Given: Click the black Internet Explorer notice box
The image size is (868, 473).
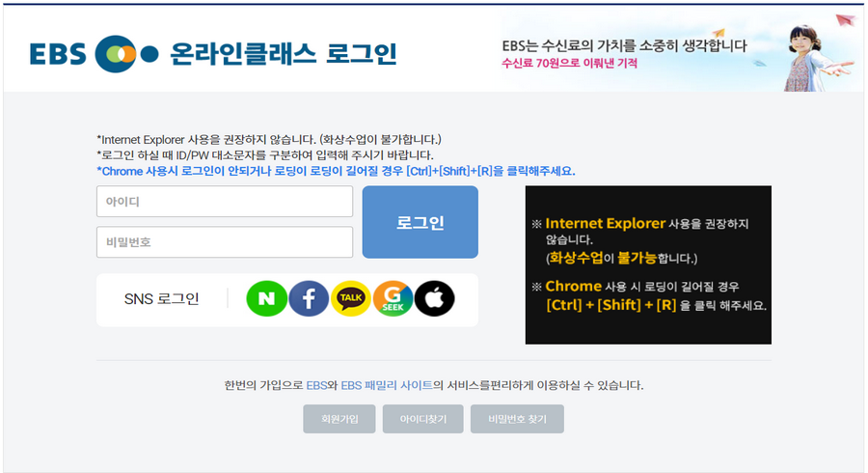Looking at the screenshot, I should tap(648, 264).
